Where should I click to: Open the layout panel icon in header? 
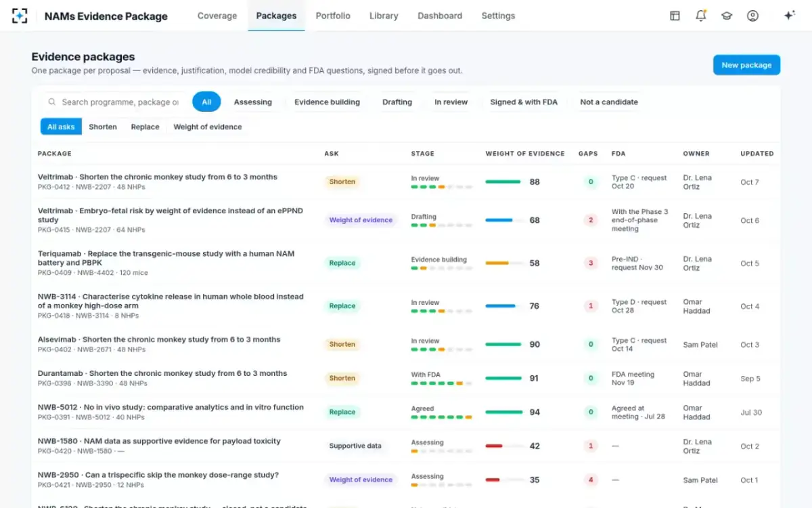pyautogui.click(x=675, y=16)
